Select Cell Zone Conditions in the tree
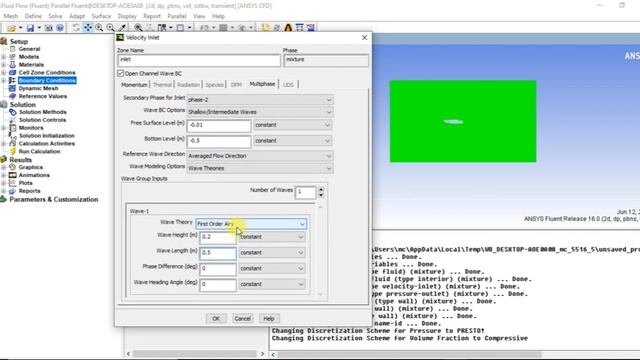 (x=47, y=73)
